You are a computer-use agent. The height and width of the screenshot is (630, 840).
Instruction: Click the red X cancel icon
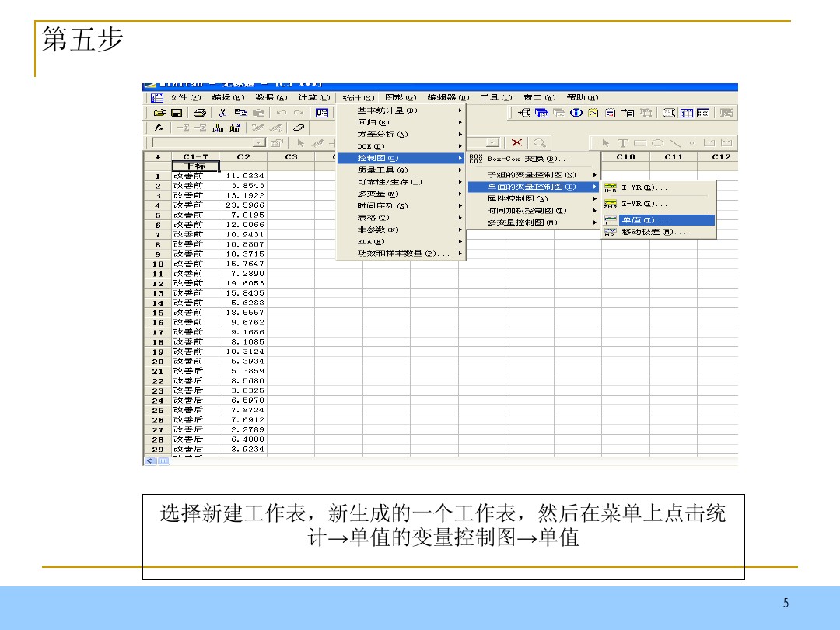click(x=518, y=142)
